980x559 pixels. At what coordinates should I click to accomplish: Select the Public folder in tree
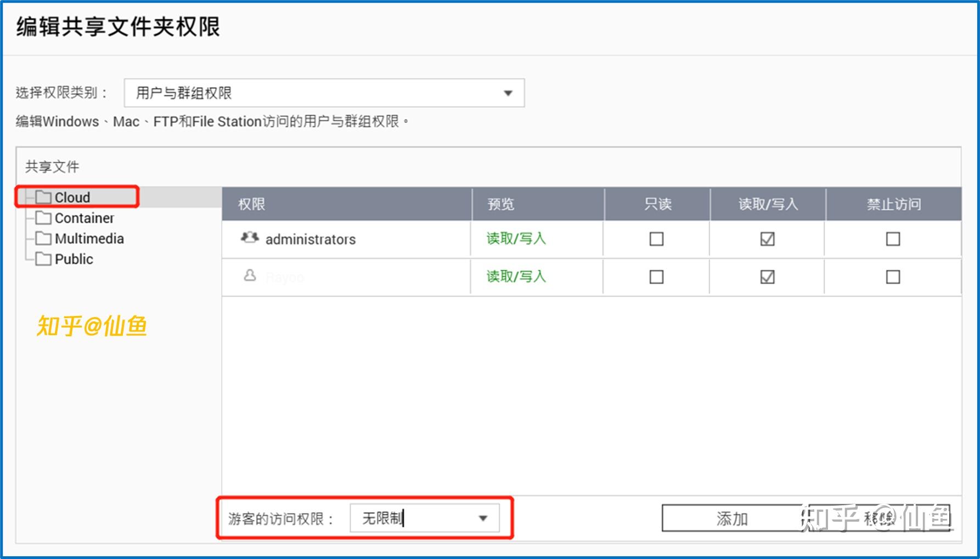pos(74,258)
